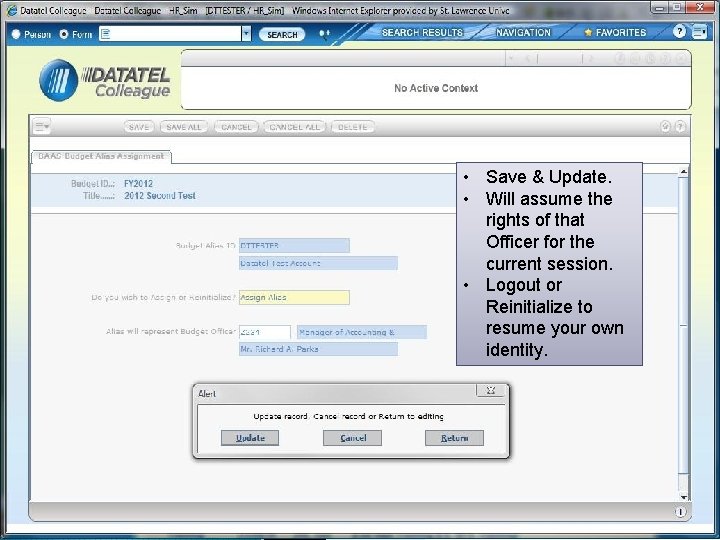Click the Cancel button in Alert

pos(352,438)
